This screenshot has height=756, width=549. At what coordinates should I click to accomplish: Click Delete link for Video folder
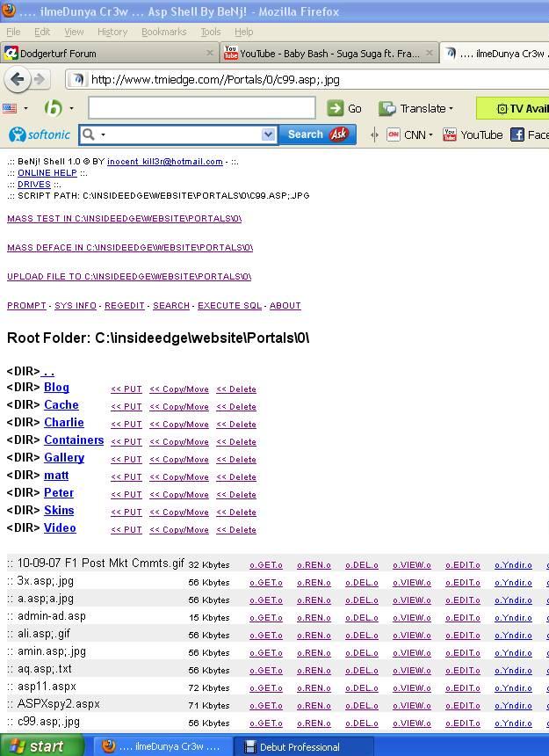[236, 530]
